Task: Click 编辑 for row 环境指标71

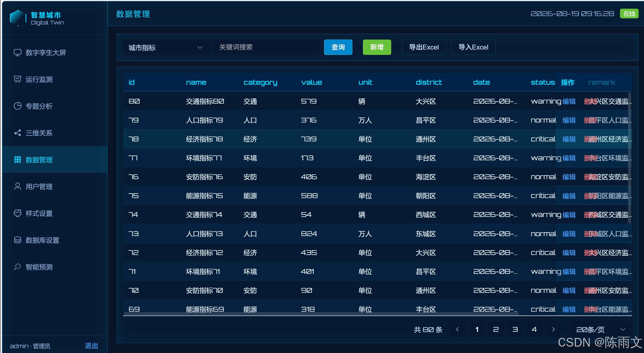Action: pyautogui.click(x=569, y=272)
